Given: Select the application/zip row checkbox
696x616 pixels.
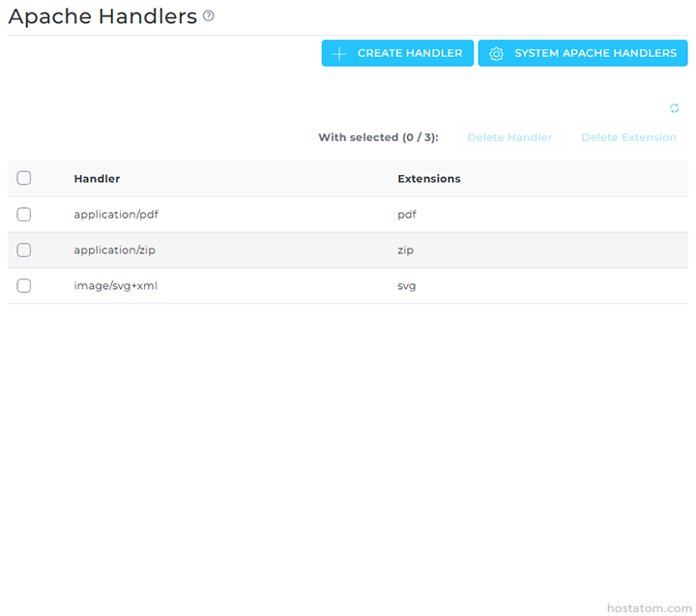Looking at the screenshot, I should pos(24,249).
